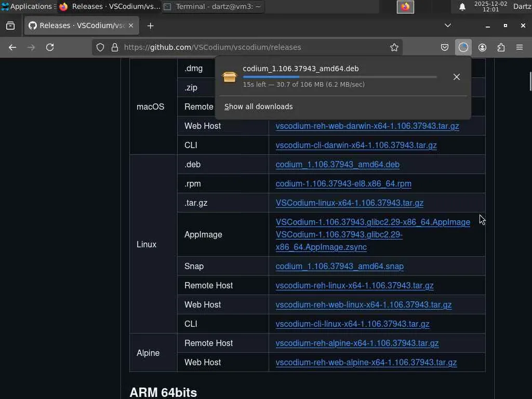
Task: Reload the GitHub releases page
Action: click(50, 47)
